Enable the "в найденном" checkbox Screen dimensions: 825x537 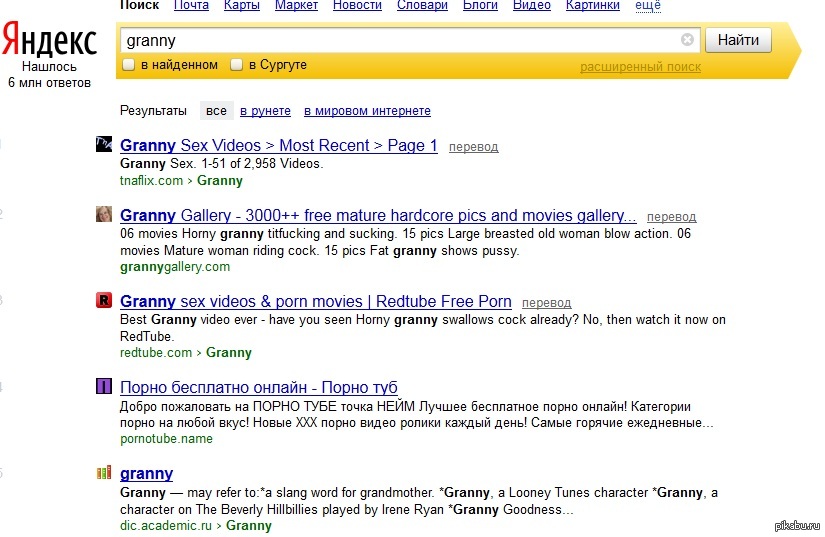[128, 65]
